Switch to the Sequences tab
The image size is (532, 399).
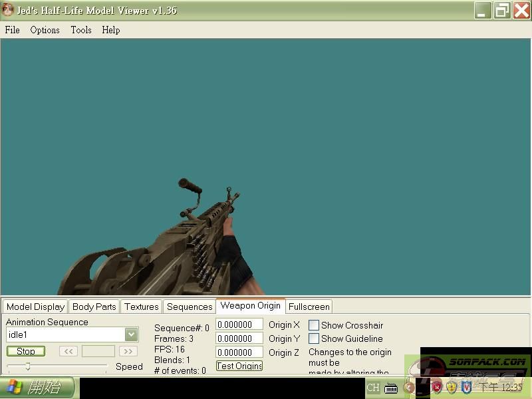click(x=190, y=307)
